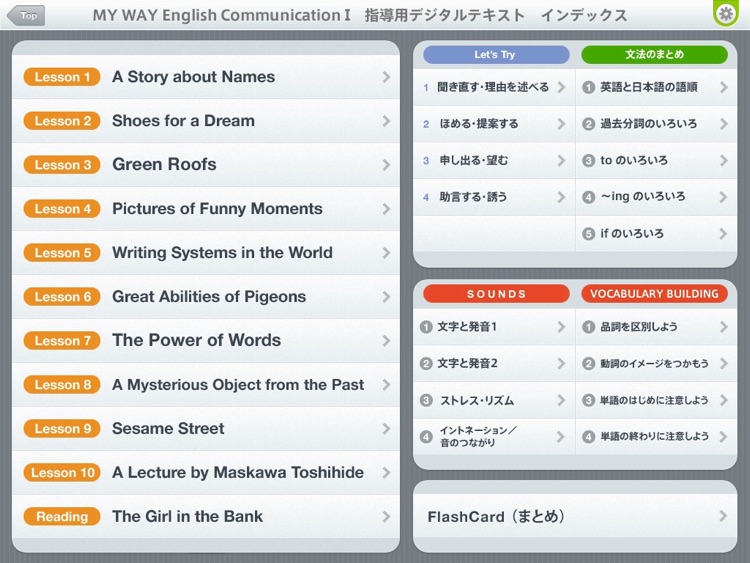This screenshot has height=563, width=750.
Task: Click the number 1 icon beside 品詞を区別しよう
Action: point(588,327)
